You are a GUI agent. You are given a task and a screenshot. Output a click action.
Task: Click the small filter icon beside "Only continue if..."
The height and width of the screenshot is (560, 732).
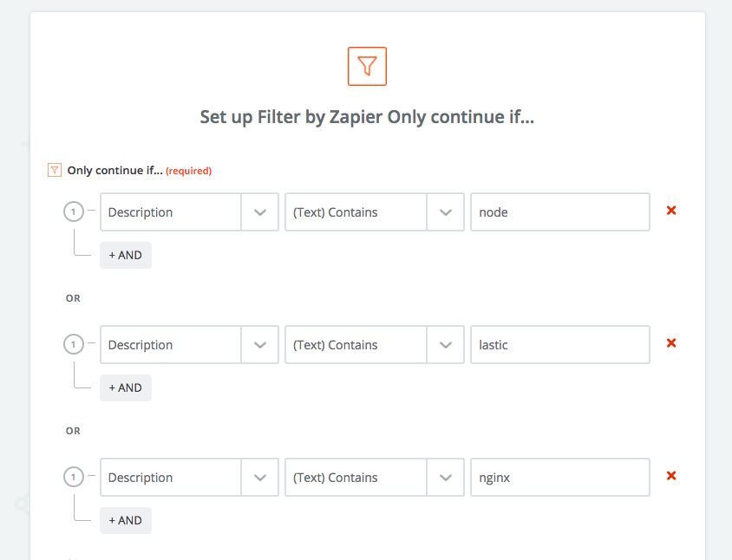tap(54, 170)
